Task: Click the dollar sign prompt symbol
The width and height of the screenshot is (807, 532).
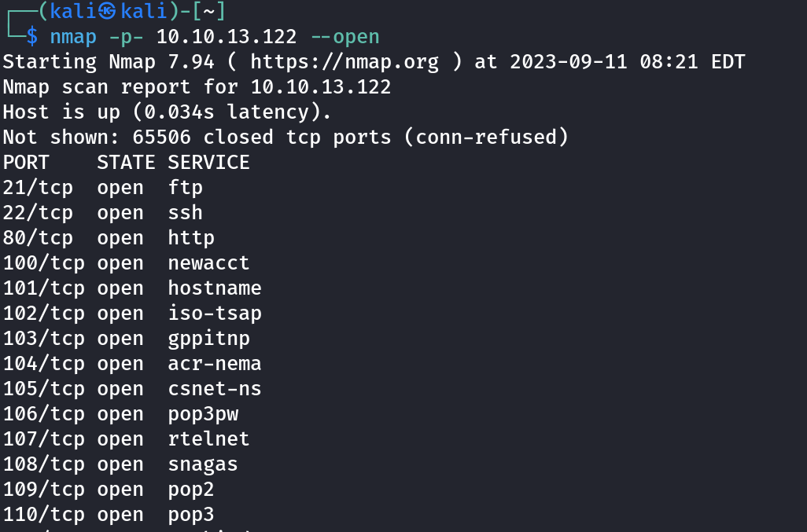Action: pos(31,37)
